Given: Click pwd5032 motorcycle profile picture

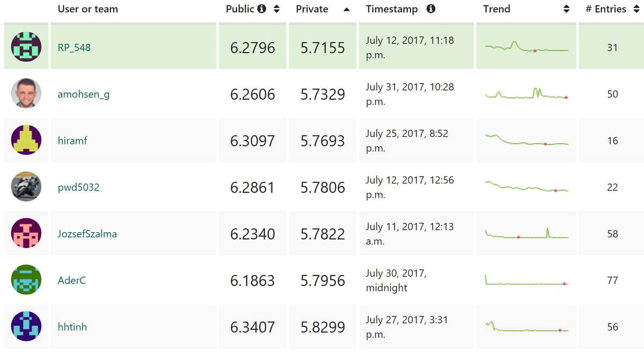Looking at the screenshot, I should point(26,187).
